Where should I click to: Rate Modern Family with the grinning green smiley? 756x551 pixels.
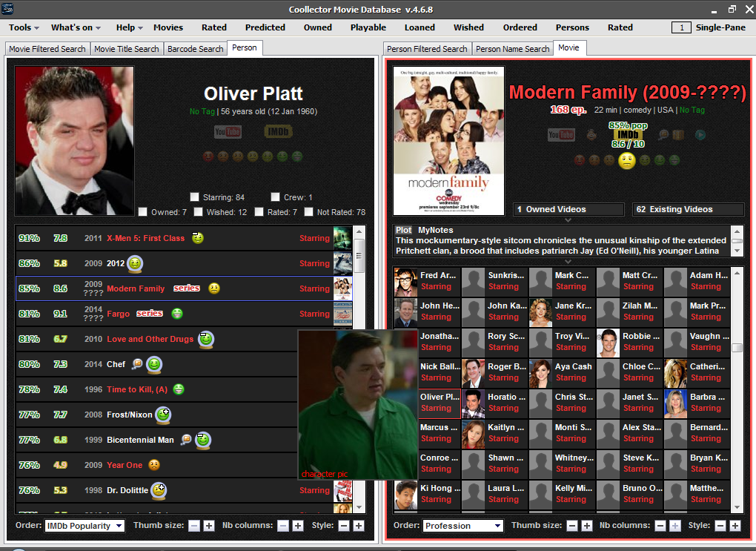tap(674, 160)
